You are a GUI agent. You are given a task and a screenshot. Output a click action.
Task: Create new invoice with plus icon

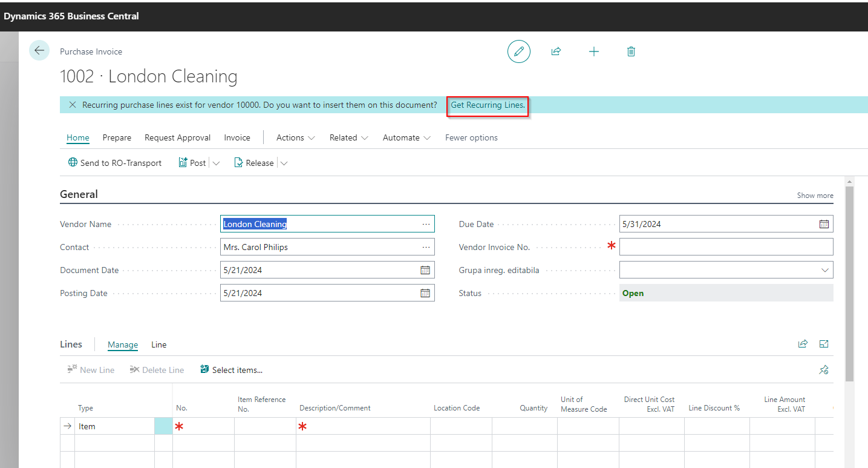tap(593, 51)
